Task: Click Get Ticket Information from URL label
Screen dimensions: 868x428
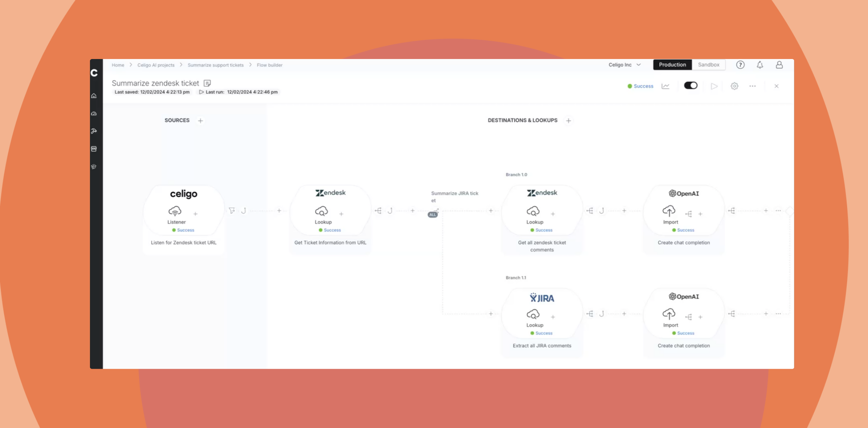Action: point(330,243)
